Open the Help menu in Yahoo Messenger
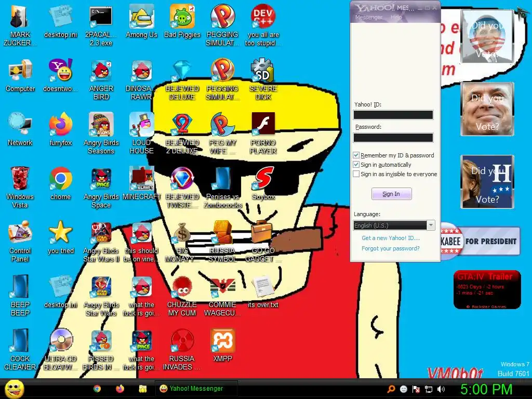This screenshot has width=532, height=399. click(396, 17)
